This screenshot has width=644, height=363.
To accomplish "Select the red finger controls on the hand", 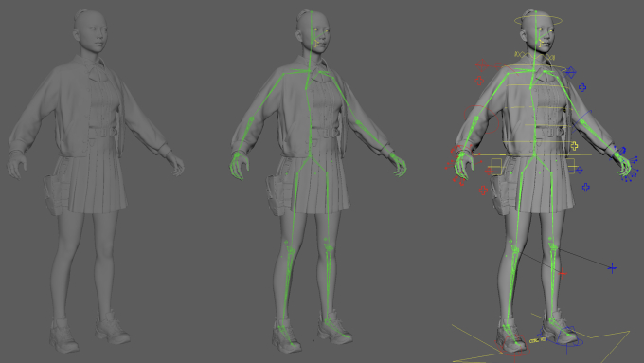I will click(457, 165).
